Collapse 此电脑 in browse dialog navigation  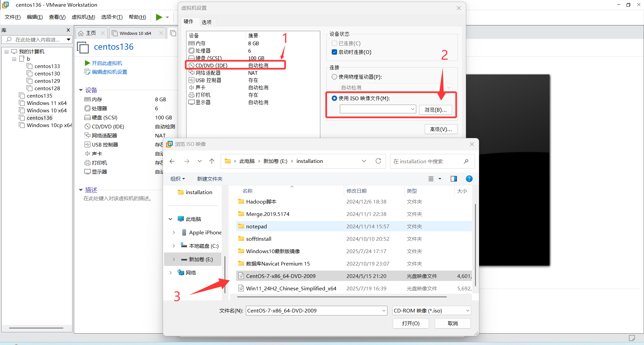170,219
